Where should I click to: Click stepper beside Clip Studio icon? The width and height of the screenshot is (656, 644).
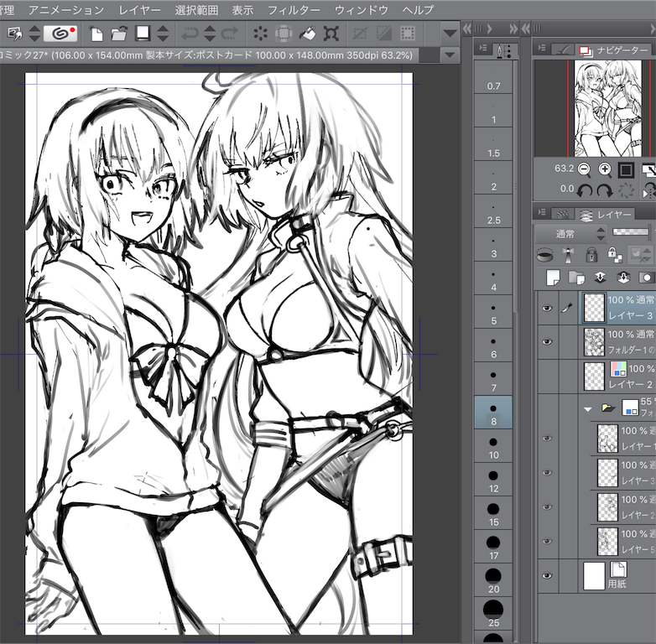pyautogui.click(x=34, y=34)
